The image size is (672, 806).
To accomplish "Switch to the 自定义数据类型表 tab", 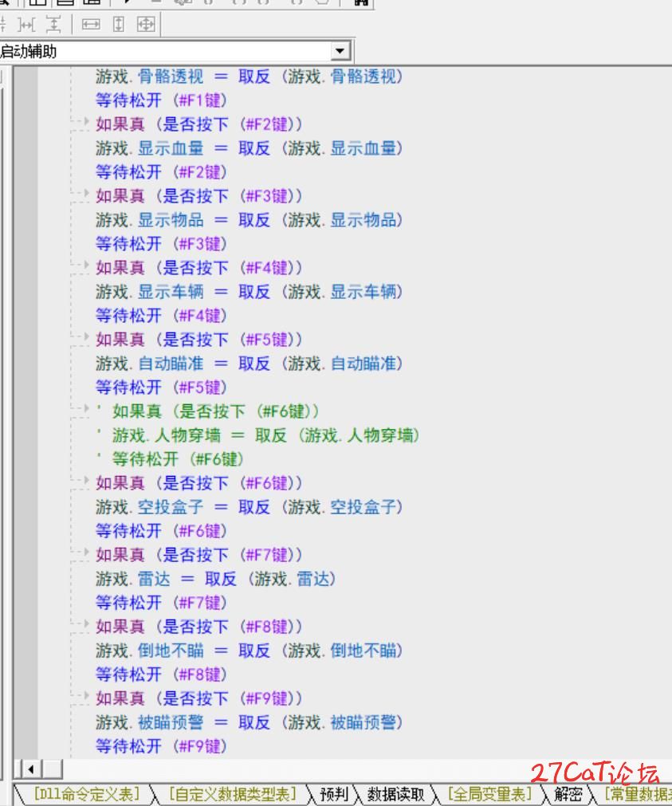I will (x=233, y=794).
